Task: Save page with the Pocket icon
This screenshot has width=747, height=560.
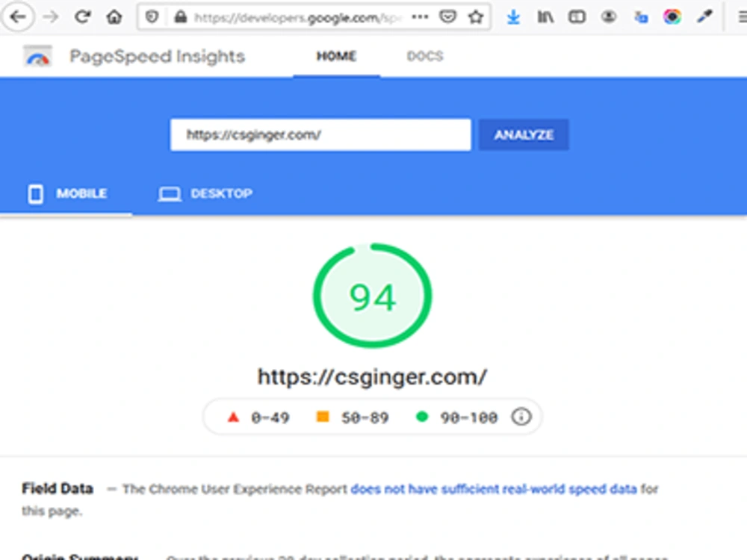Action: click(447, 16)
